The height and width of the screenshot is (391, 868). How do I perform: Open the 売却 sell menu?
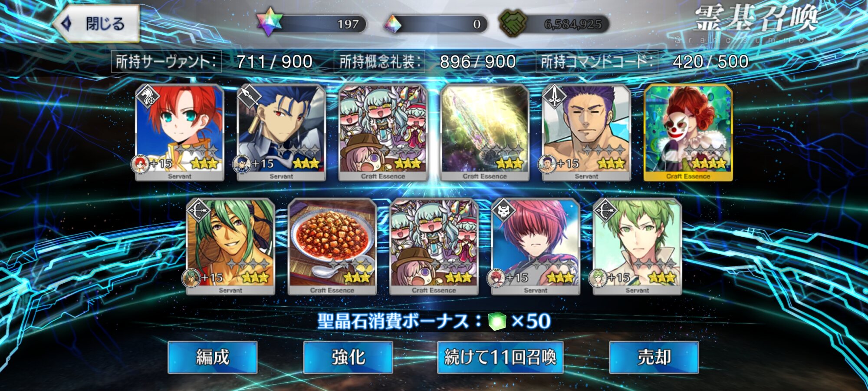(x=654, y=357)
